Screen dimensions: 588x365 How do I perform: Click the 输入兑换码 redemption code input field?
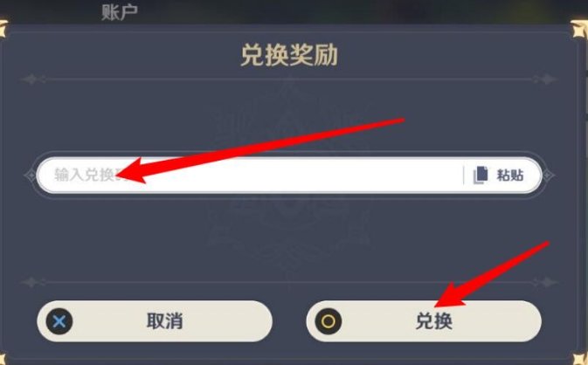[249, 175]
